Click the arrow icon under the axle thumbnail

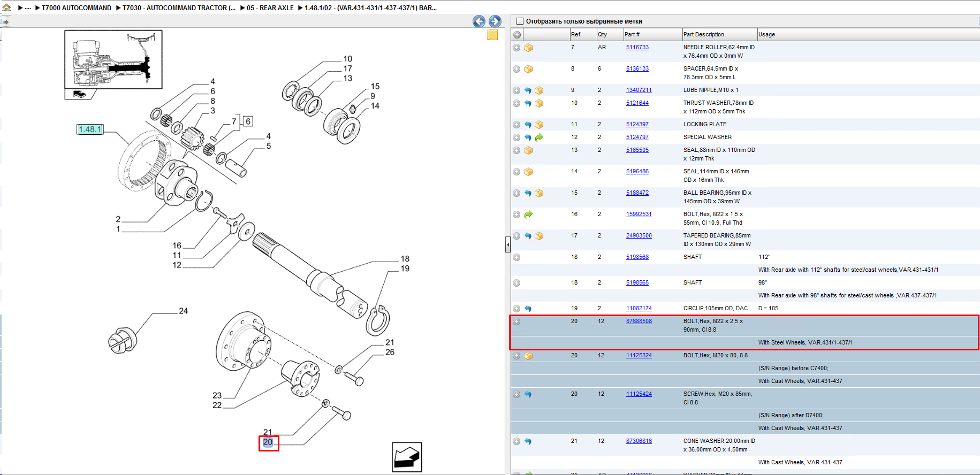(79, 94)
